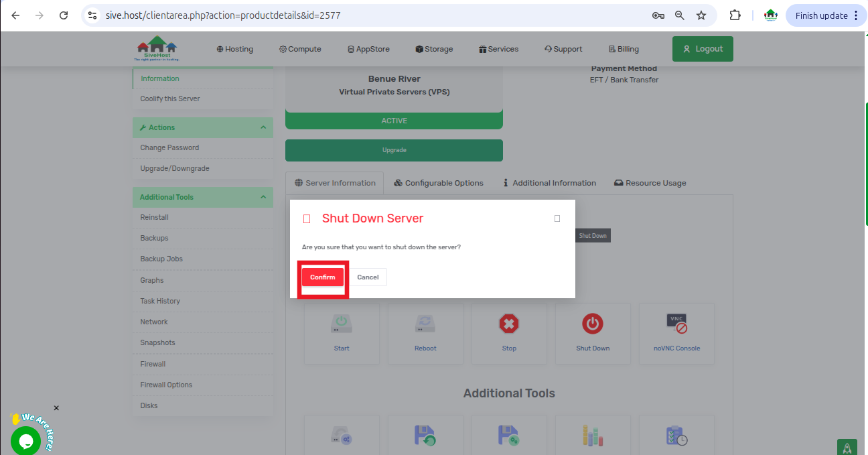Bookmark this page with star icon

tap(701, 15)
